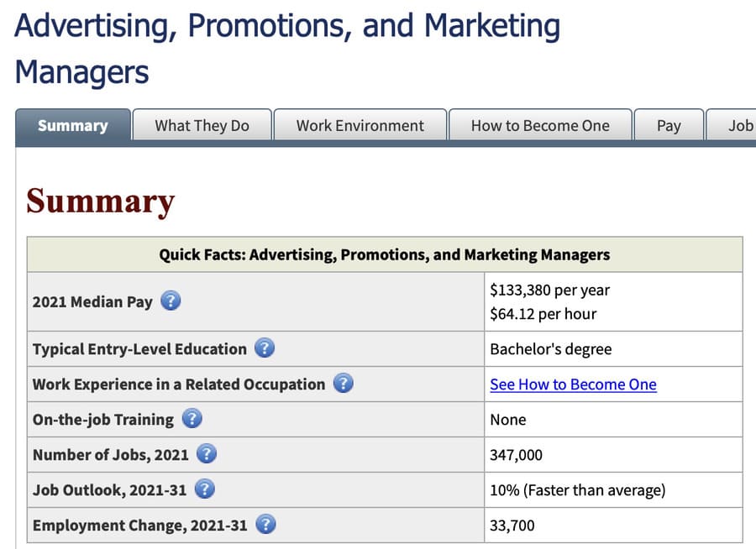Switch to the What They Do tab

coord(202,126)
